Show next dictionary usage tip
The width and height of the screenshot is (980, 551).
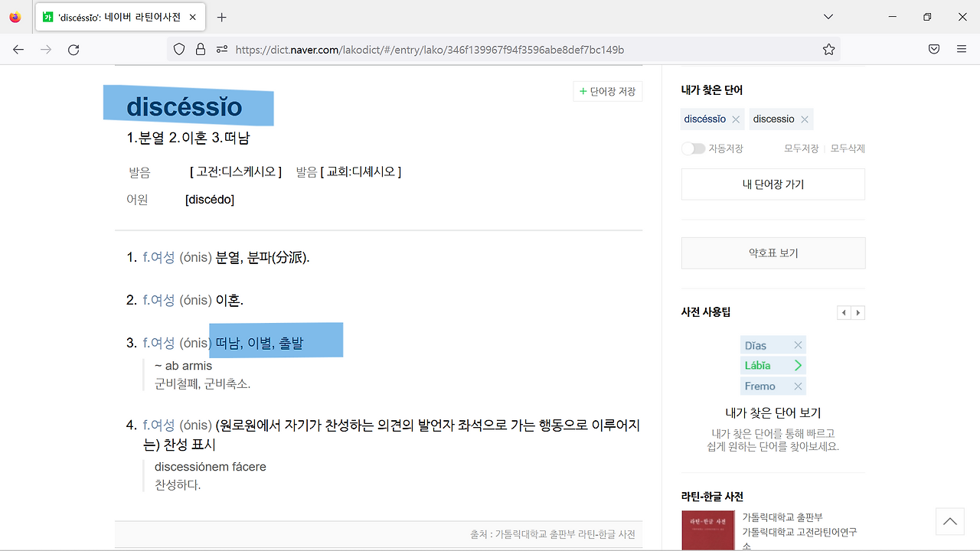click(x=858, y=312)
